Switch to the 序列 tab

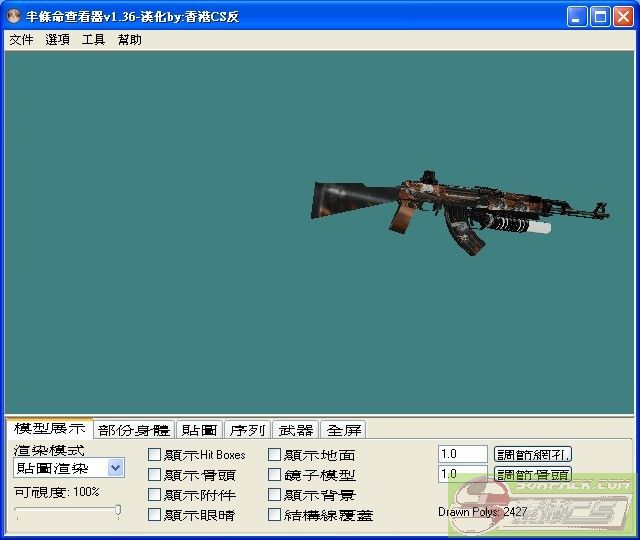pyautogui.click(x=247, y=430)
